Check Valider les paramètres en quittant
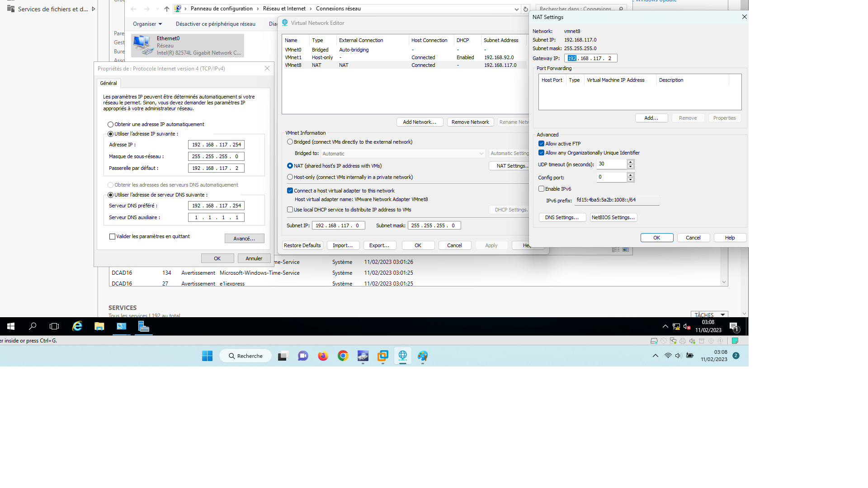 click(112, 236)
